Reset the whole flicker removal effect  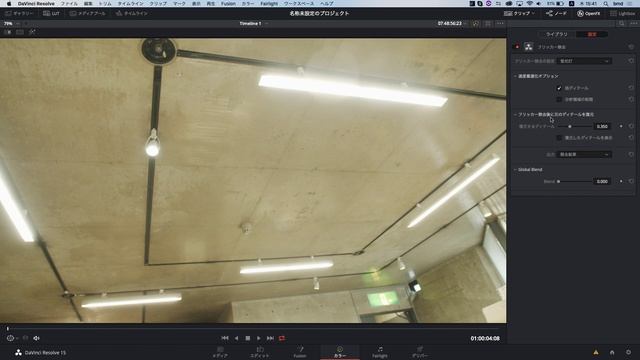pyautogui.click(x=631, y=47)
